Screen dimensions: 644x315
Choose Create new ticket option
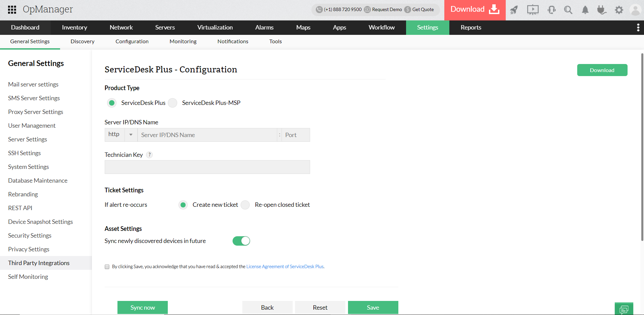tap(183, 205)
